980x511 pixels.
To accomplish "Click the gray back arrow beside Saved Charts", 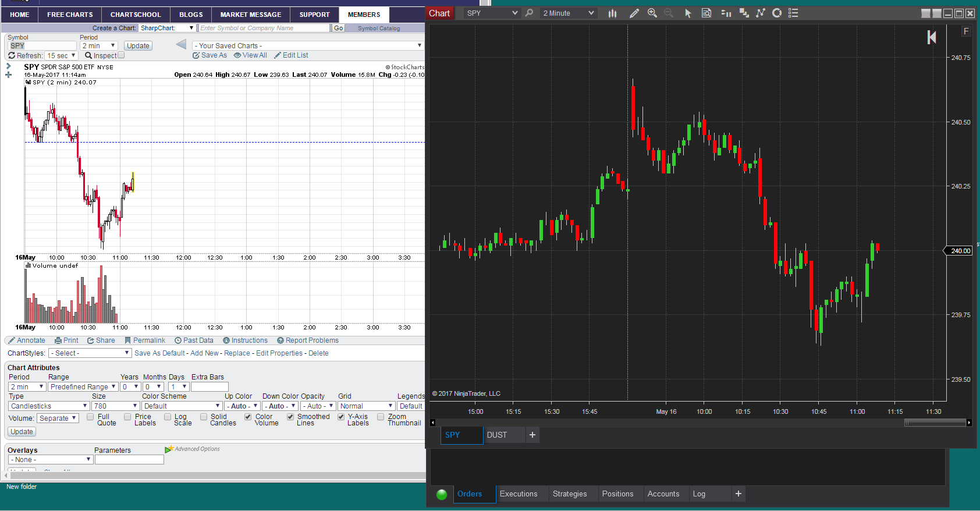I will pyautogui.click(x=181, y=44).
